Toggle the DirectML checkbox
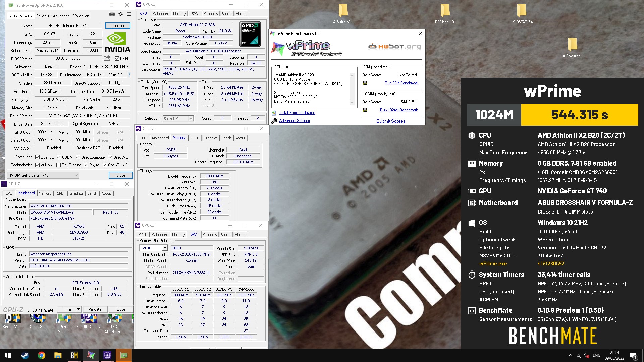This screenshot has width=644, height=362. [110, 157]
